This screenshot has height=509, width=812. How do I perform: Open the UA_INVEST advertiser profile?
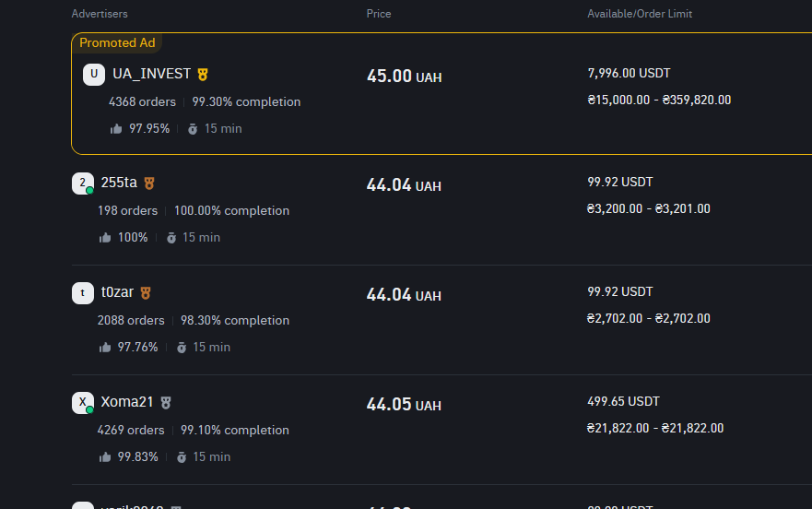(151, 74)
